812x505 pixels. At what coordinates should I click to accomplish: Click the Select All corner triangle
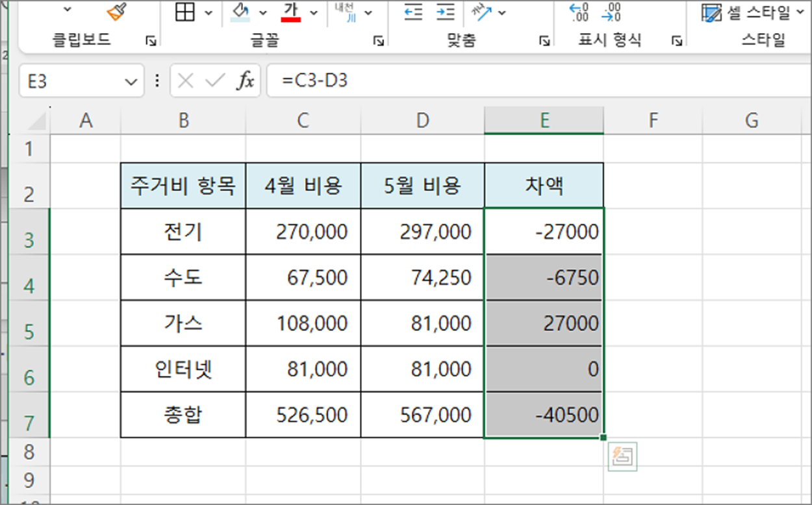click(x=36, y=120)
